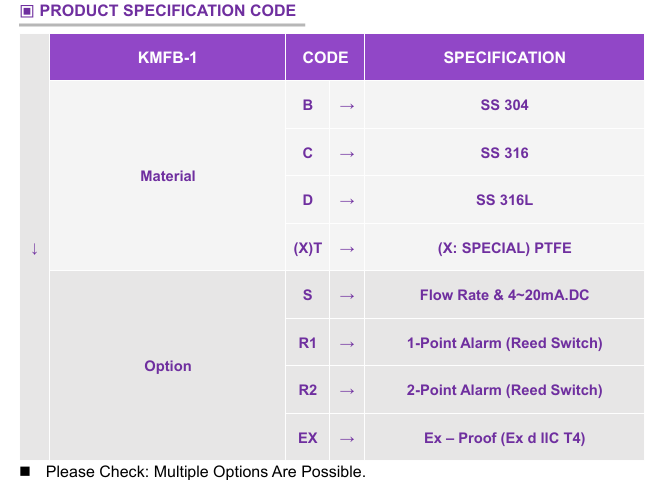Select the Flow Rate & 4~20mA.DC cell
Screen dimensions: 652x480
(x=504, y=295)
